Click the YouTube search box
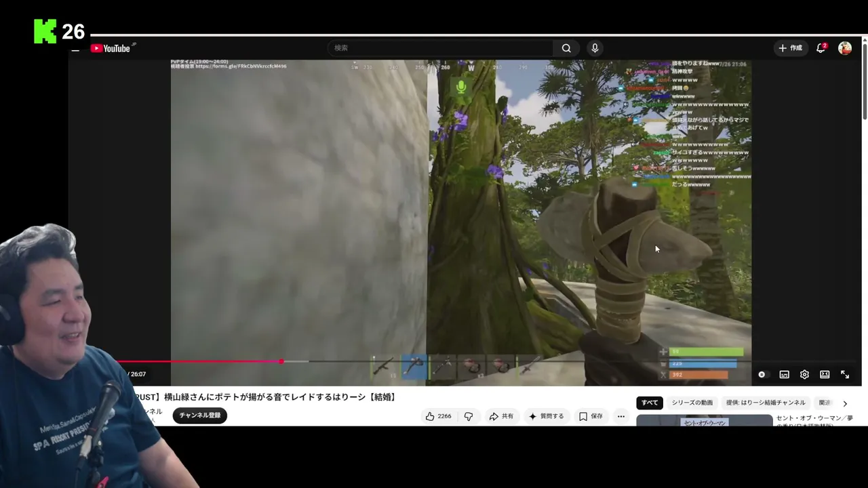This screenshot has height=488, width=868. pyautogui.click(x=441, y=48)
